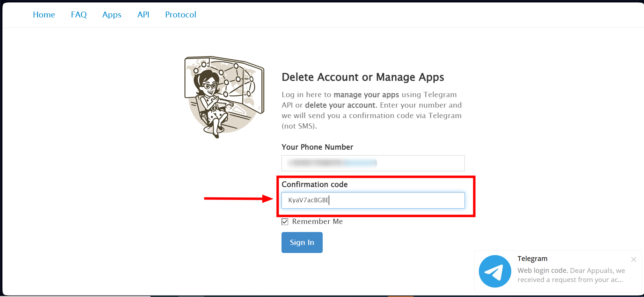Viewport: 644px width, 297px height.
Task: Click the Telegram notification title
Action: (532, 259)
